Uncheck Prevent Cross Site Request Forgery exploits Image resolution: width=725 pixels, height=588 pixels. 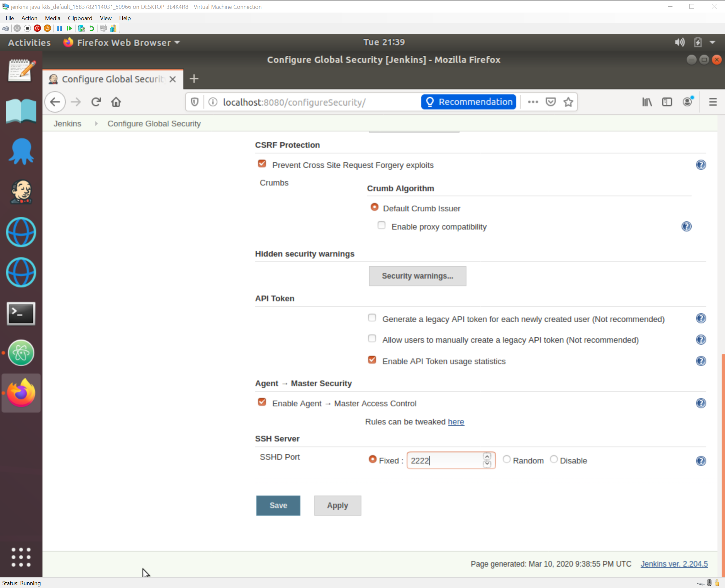coord(262,164)
